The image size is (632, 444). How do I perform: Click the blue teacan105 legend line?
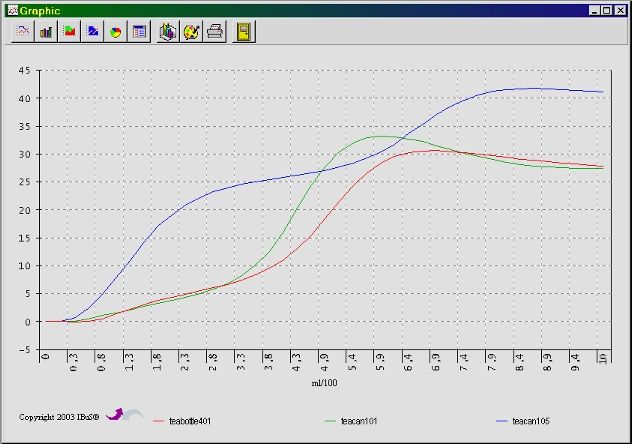coord(502,421)
